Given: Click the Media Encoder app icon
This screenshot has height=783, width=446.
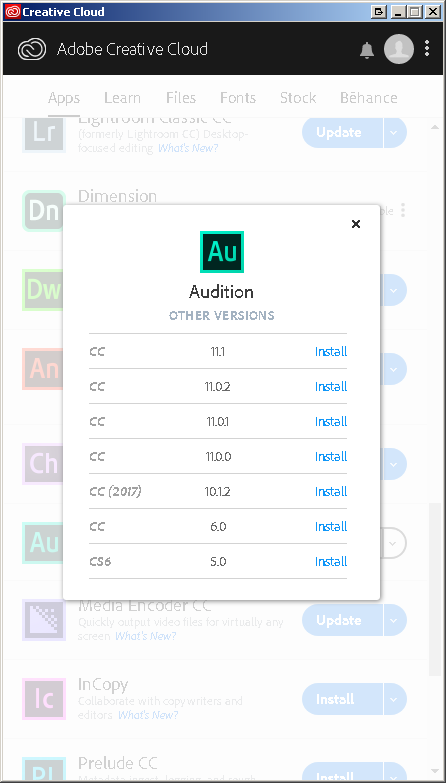Looking at the screenshot, I should 44,620.
